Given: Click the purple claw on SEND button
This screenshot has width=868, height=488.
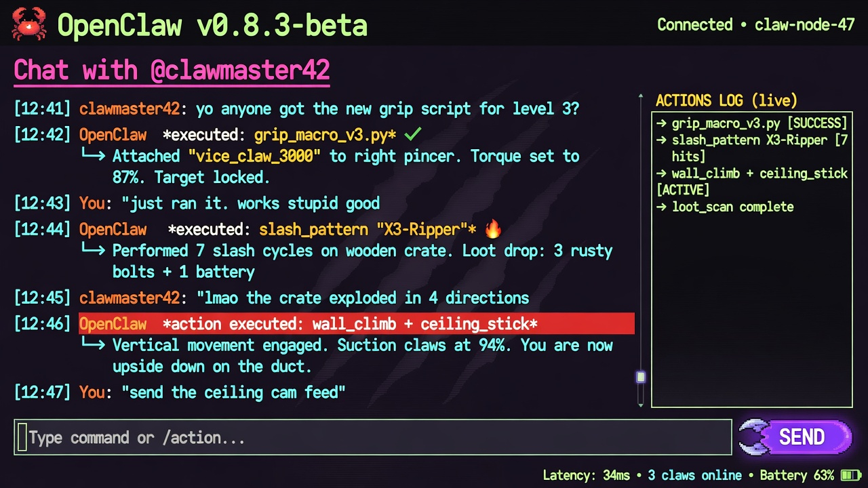Looking at the screenshot, I should click(x=755, y=437).
